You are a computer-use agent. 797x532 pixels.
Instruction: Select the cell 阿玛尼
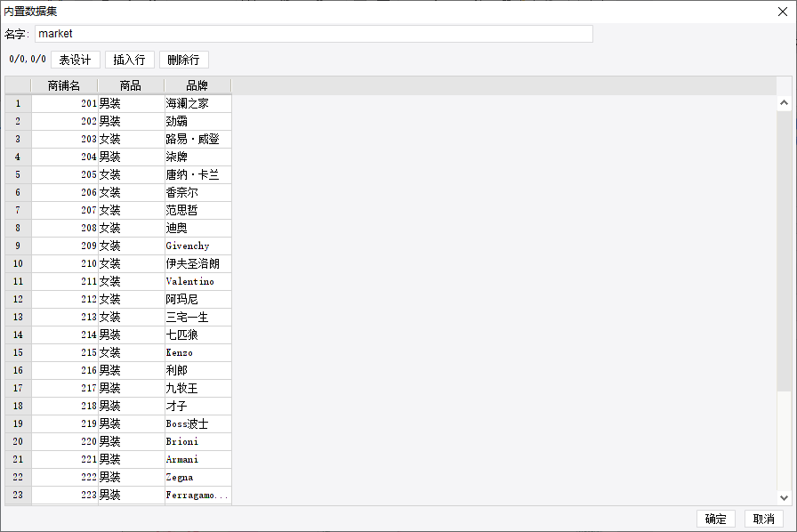198,300
